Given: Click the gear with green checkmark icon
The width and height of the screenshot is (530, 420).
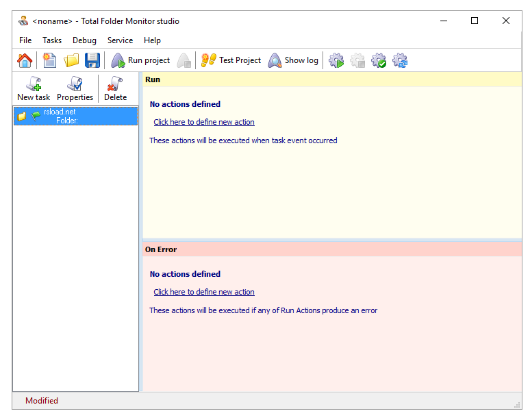Looking at the screenshot, I should (x=379, y=60).
